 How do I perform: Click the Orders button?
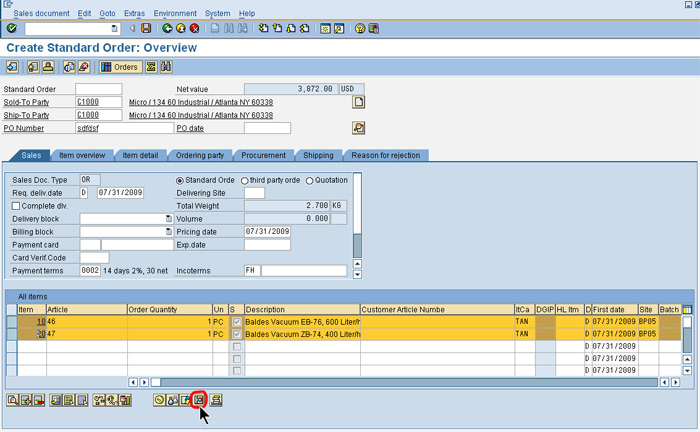pyautogui.click(x=120, y=67)
